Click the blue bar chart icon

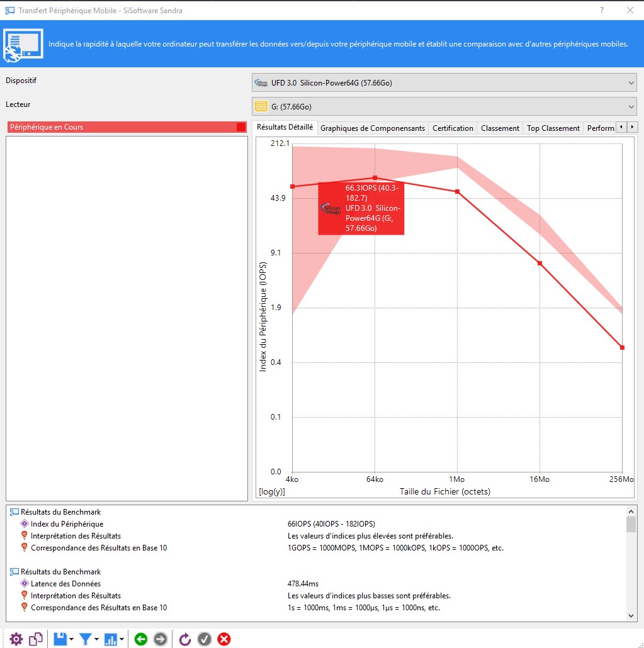click(x=111, y=639)
